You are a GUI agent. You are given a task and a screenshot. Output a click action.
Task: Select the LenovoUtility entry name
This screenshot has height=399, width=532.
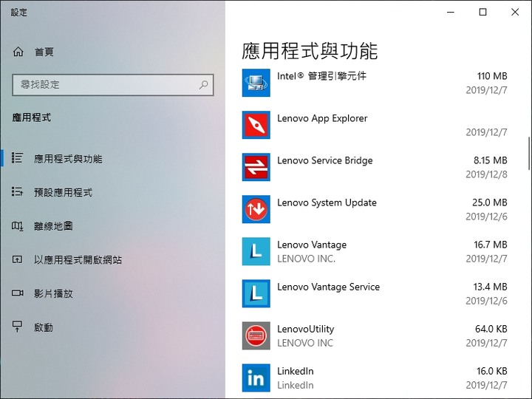click(306, 329)
